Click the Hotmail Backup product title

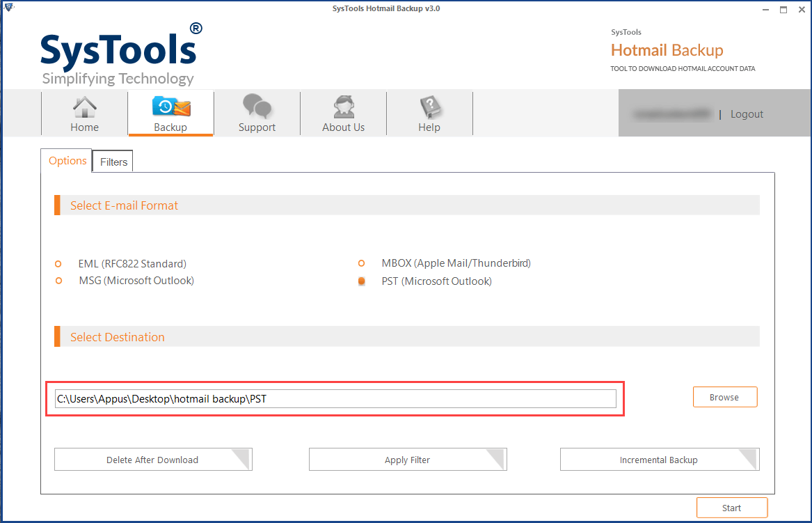point(667,50)
